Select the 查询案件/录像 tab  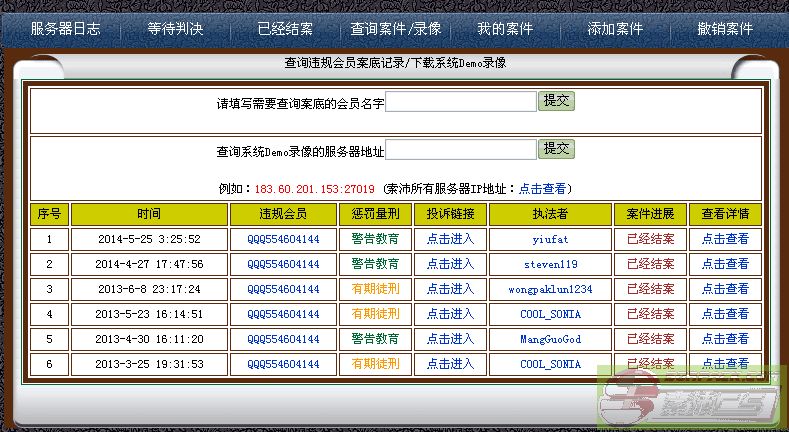pyautogui.click(x=396, y=29)
